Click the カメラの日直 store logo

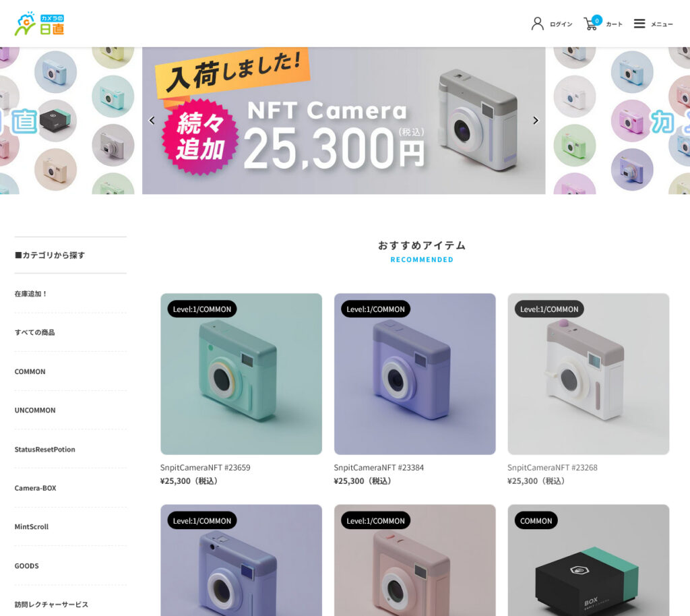click(x=39, y=24)
